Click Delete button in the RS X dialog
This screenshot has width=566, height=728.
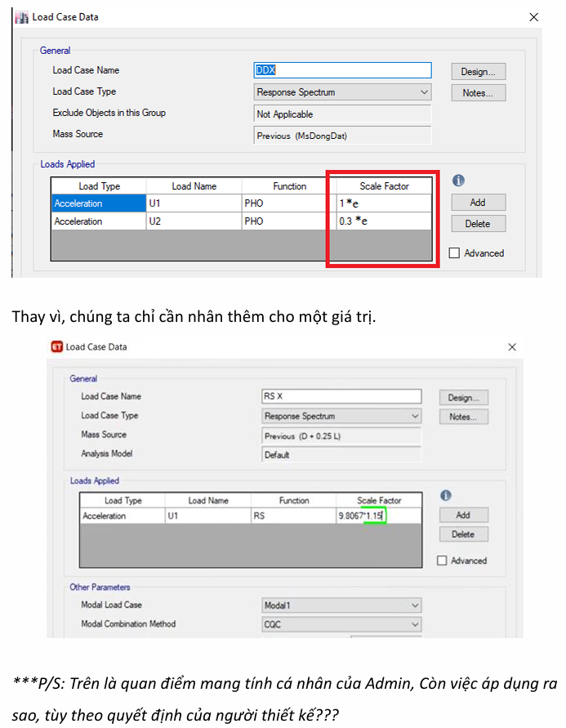(463, 534)
